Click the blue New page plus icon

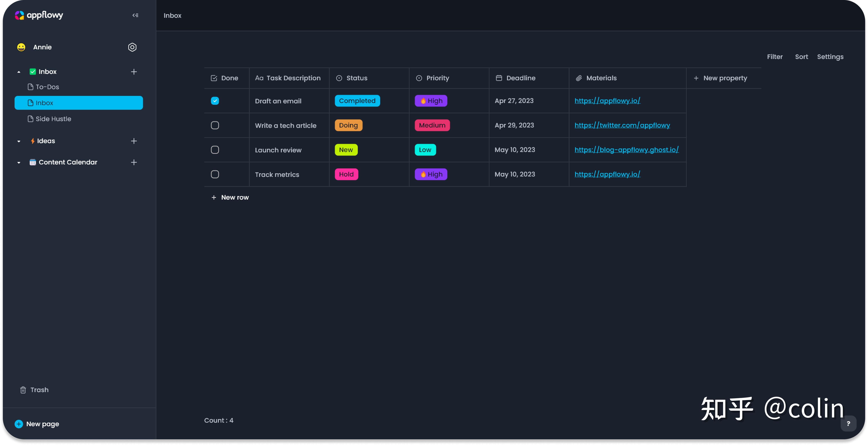coord(19,424)
